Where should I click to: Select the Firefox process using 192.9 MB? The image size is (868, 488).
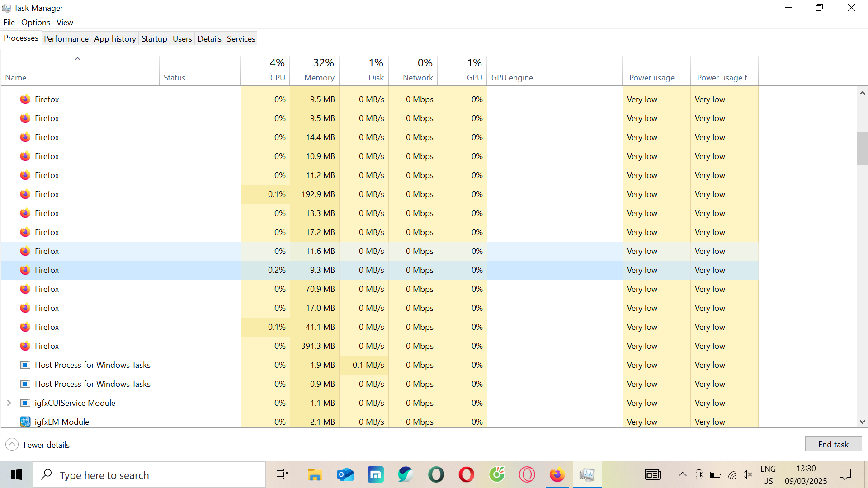tap(380, 194)
